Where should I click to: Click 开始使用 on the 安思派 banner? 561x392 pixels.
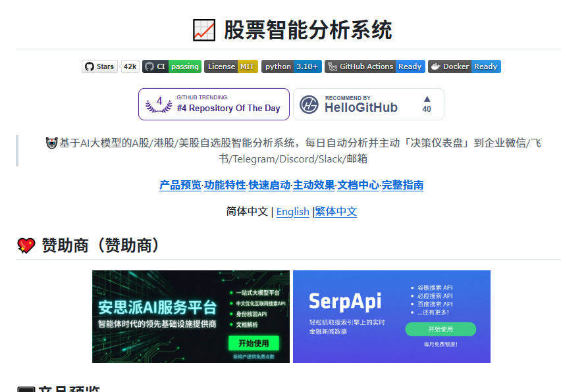(254, 343)
